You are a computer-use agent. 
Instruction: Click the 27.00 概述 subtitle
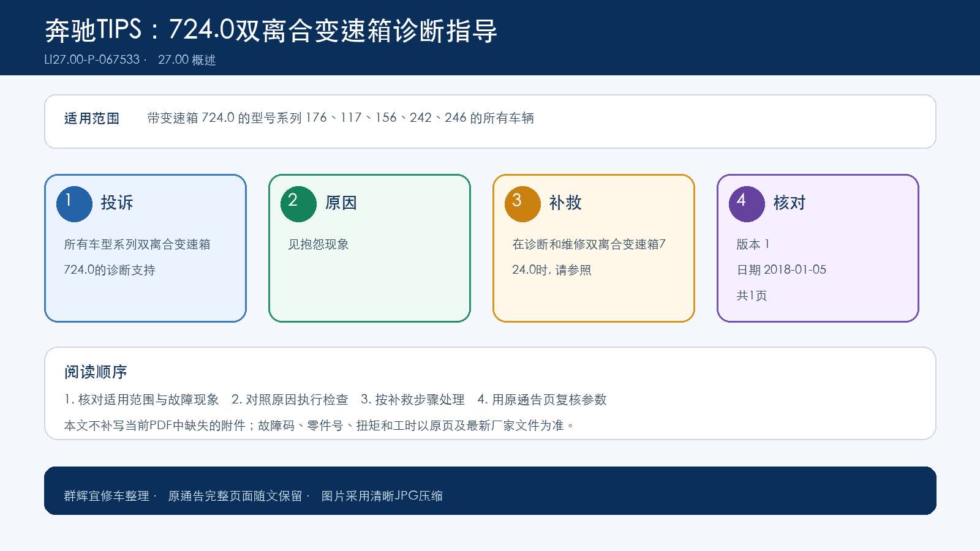pos(187,59)
